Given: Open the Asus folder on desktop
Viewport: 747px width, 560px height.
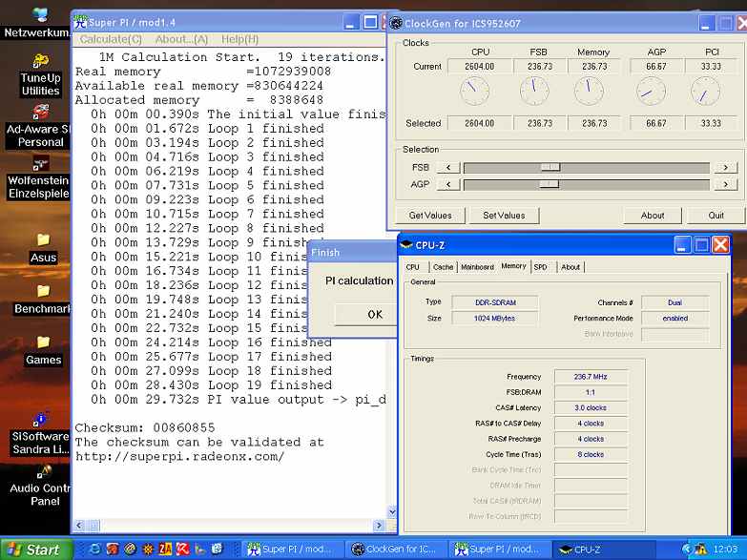Looking at the screenshot, I should [x=43, y=248].
